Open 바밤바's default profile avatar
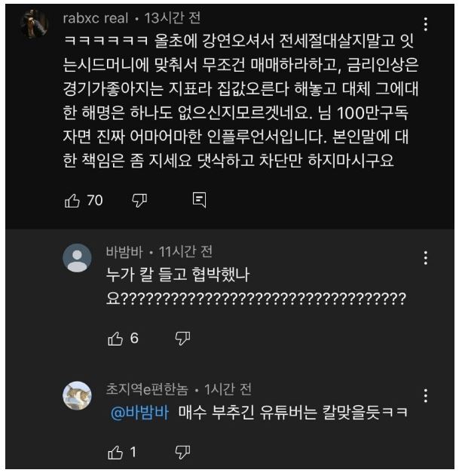The image size is (462, 476). [x=77, y=258]
